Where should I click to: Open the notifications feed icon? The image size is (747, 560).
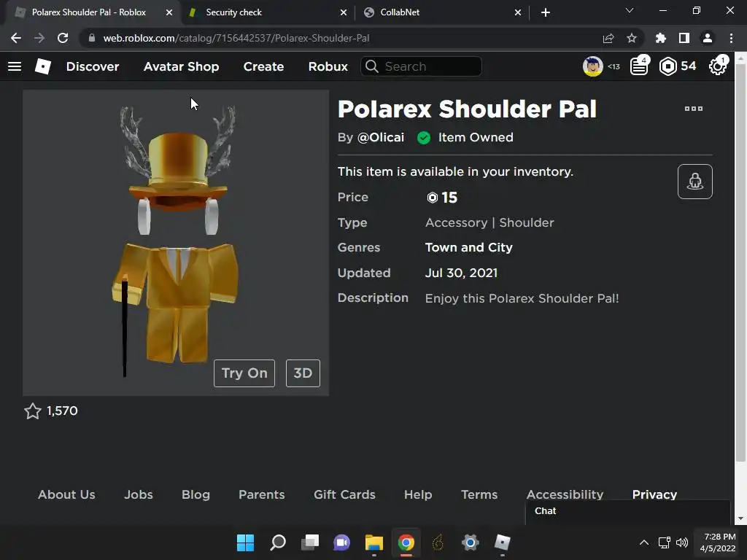point(639,66)
